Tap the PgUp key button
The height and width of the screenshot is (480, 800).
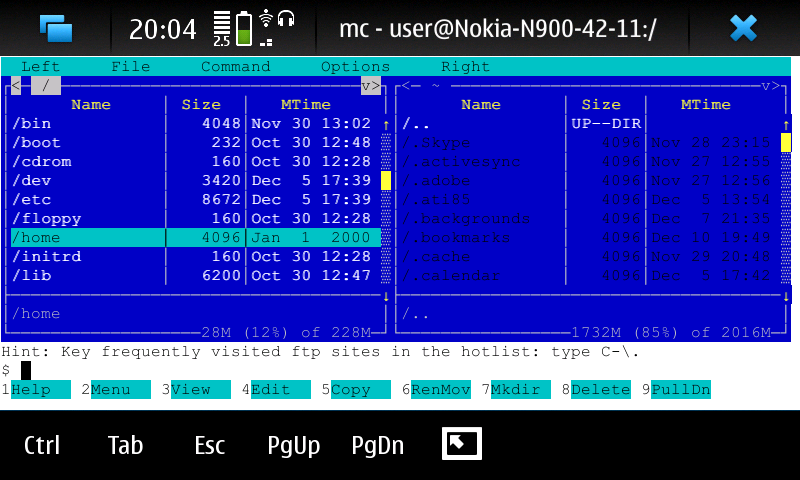[x=294, y=446]
